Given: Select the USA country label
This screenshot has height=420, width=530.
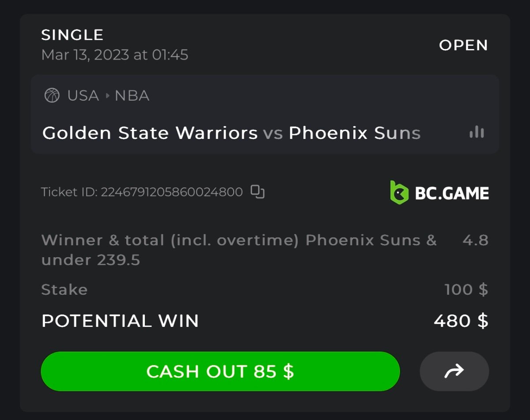Looking at the screenshot, I should (83, 96).
